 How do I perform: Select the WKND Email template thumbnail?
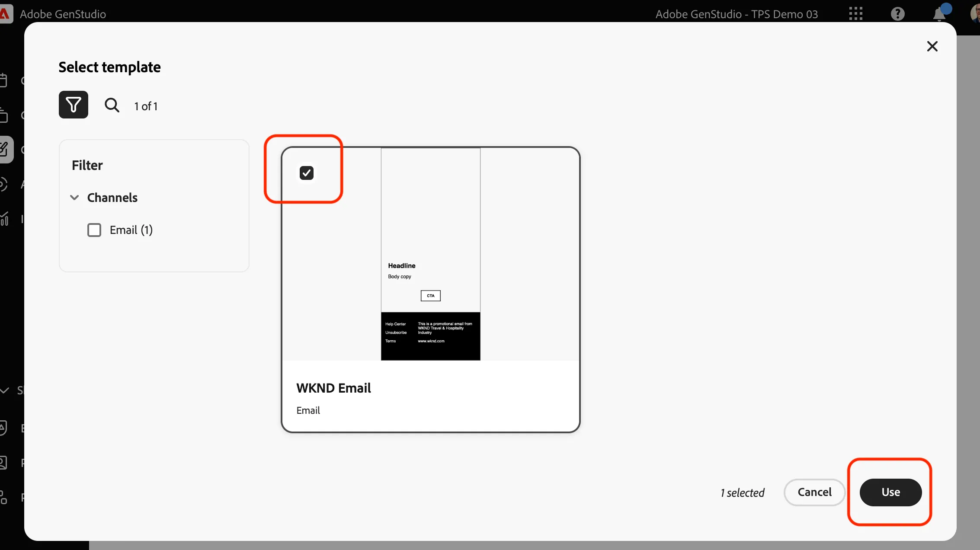tap(431, 254)
